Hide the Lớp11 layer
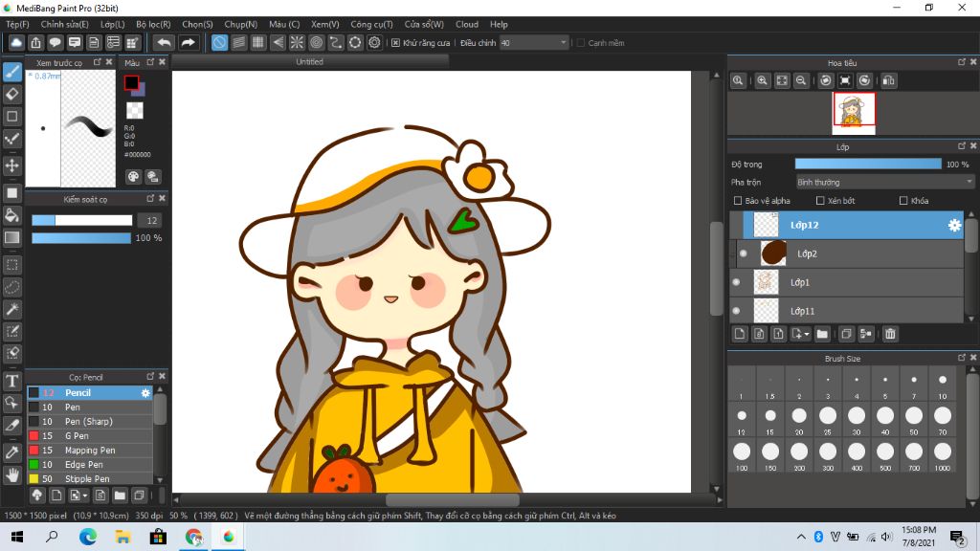The height and width of the screenshot is (551, 980). point(736,311)
